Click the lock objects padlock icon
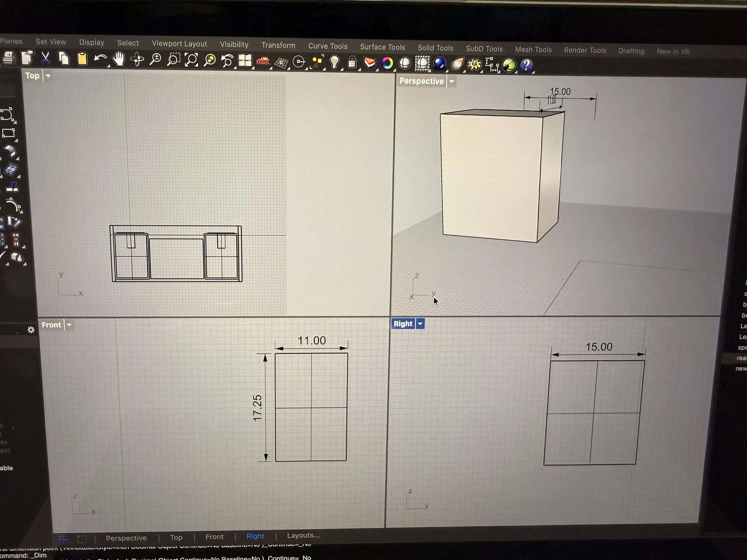The height and width of the screenshot is (560, 747). (x=352, y=62)
